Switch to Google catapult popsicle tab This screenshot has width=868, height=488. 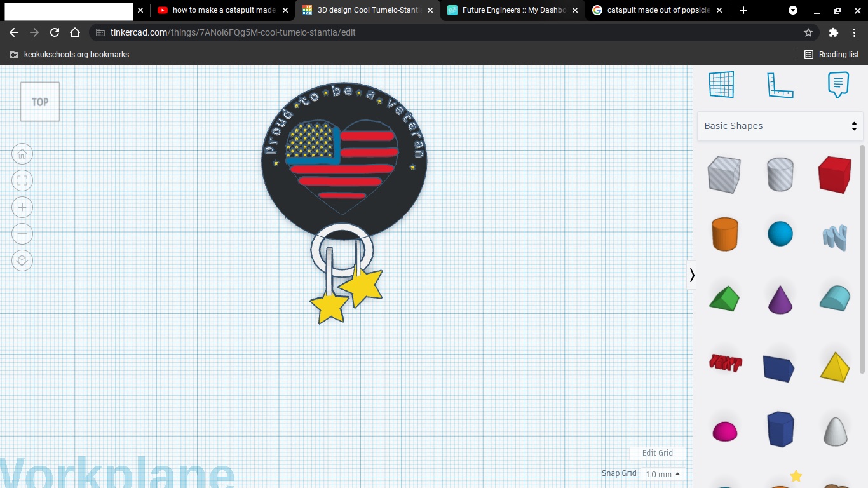point(658,10)
